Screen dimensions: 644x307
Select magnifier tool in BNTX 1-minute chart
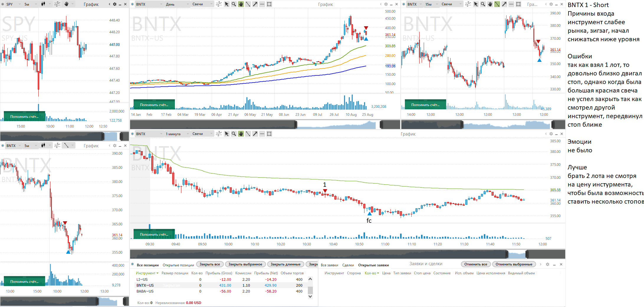(x=234, y=134)
